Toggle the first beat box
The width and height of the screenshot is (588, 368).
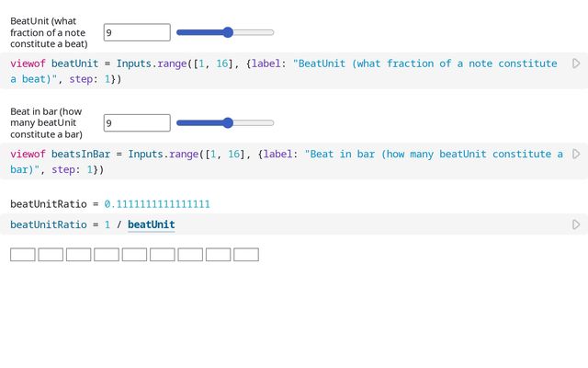[23, 255]
